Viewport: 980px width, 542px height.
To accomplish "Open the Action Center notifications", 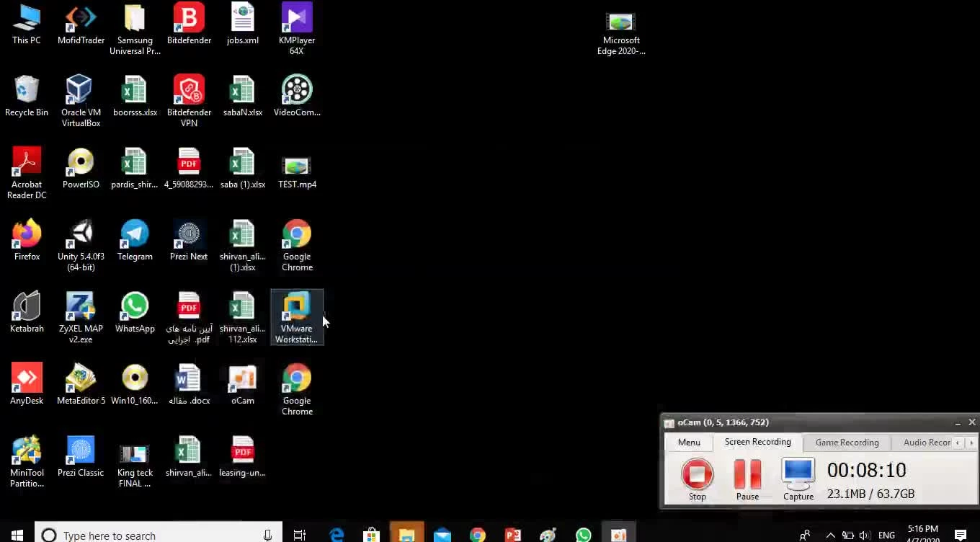I will (960, 535).
